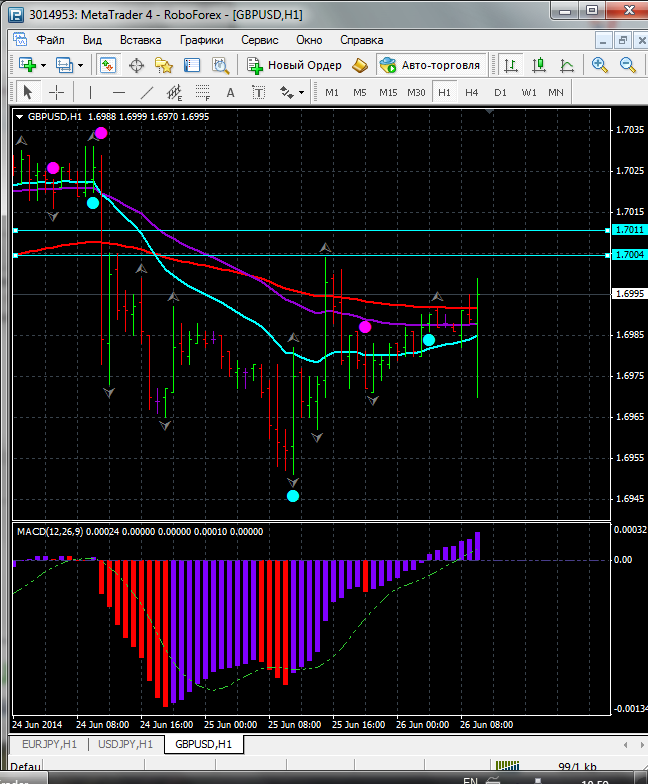Toggle the Navigator folder-star icon
660x784 pixels.
[x=164, y=65]
